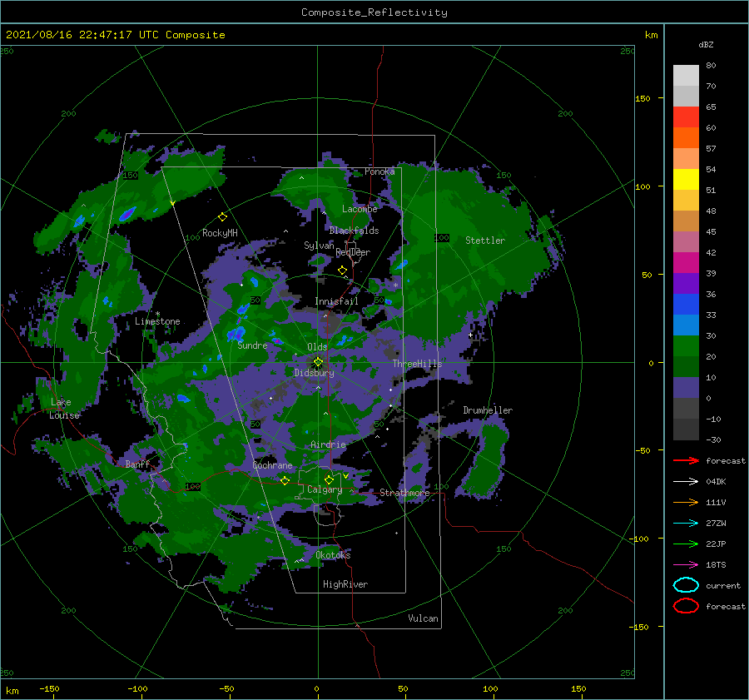This screenshot has height=700, width=749.
Task: Click the km unit label at top right
Action: [651, 35]
